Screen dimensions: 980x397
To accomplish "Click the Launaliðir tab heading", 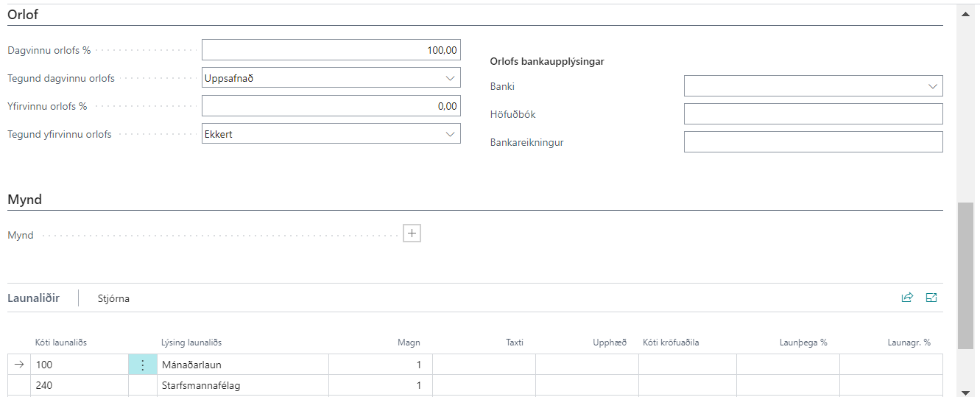I will (x=33, y=298).
